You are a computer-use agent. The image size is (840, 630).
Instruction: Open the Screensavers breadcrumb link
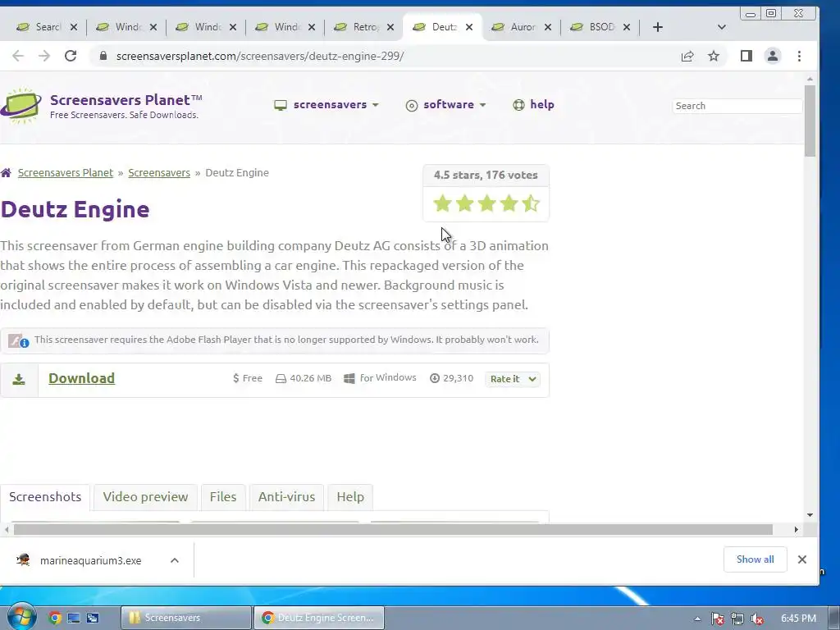pyautogui.click(x=159, y=172)
